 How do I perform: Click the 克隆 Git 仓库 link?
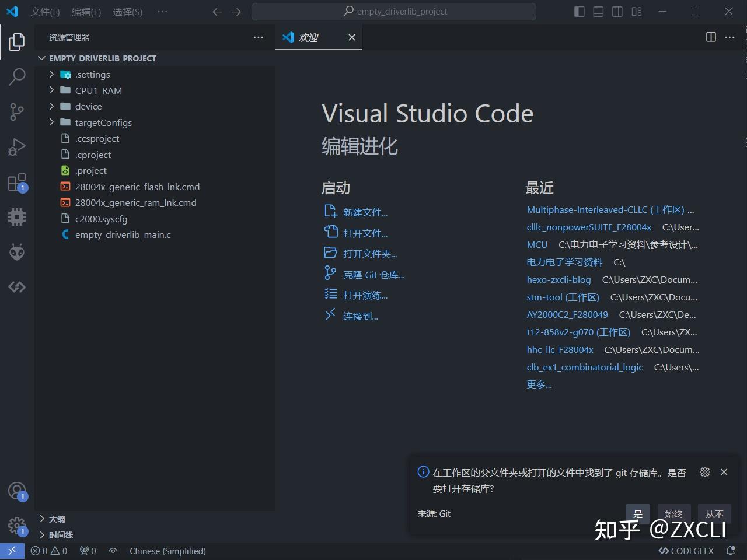click(374, 274)
